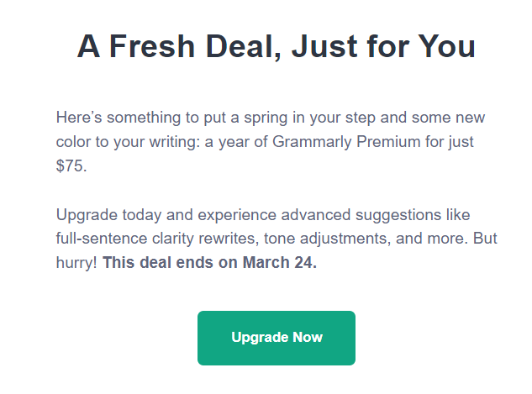532x394 pixels.
Task: Click the "tone adjustments" phrase
Action: coord(325,239)
